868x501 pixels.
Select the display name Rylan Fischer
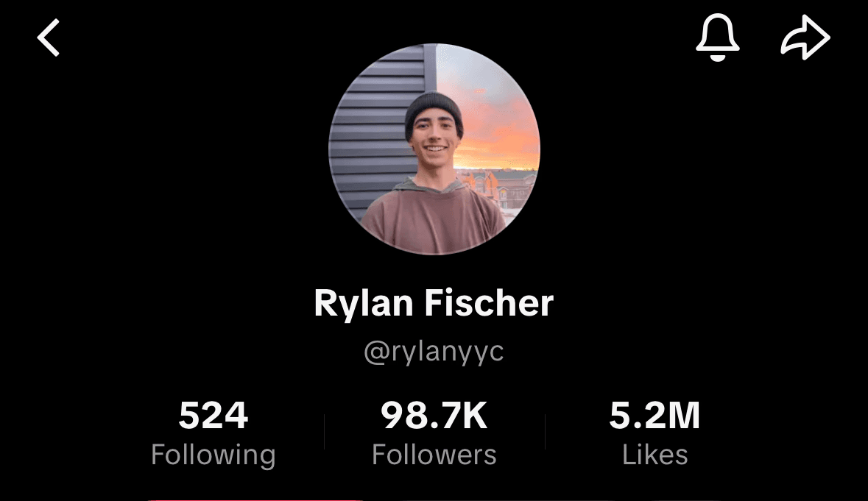(434, 303)
